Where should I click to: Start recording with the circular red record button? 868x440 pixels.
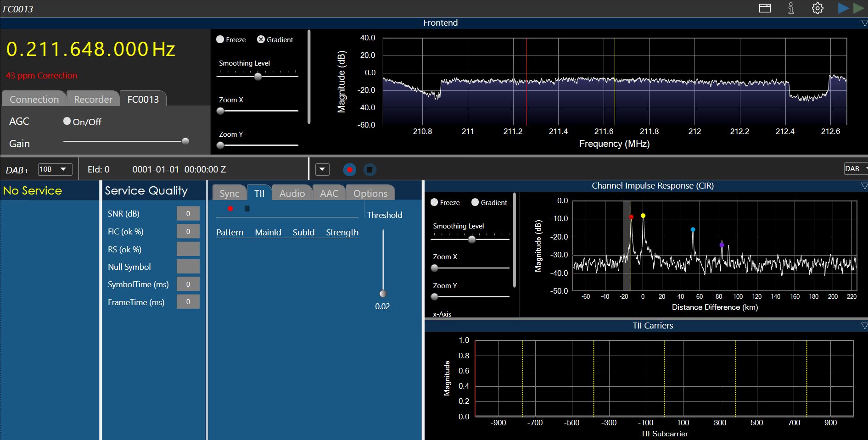[349, 170]
